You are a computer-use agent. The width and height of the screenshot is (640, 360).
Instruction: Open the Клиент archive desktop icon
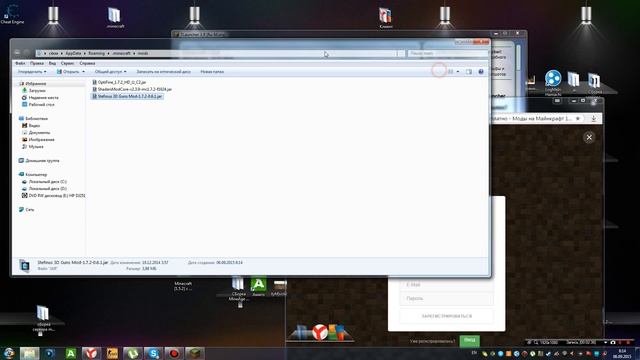click(385, 18)
